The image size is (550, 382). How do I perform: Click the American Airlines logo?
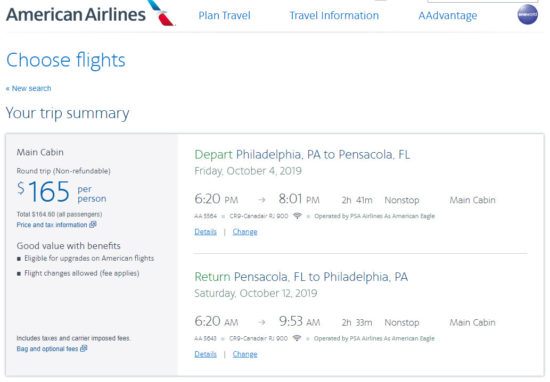click(90, 14)
